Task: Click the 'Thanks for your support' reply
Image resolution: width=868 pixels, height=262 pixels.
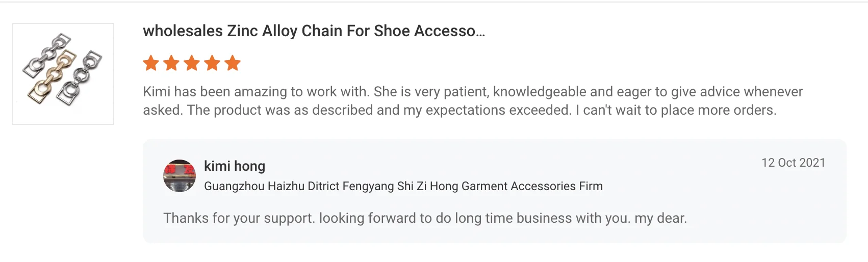Action: 239,218
